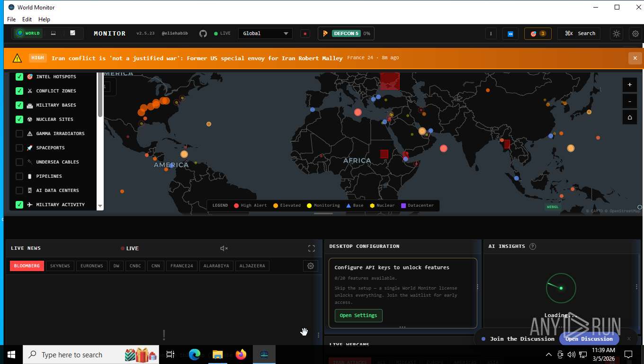Open settings gear in top header
This screenshot has width=644, height=364.
click(x=635, y=34)
